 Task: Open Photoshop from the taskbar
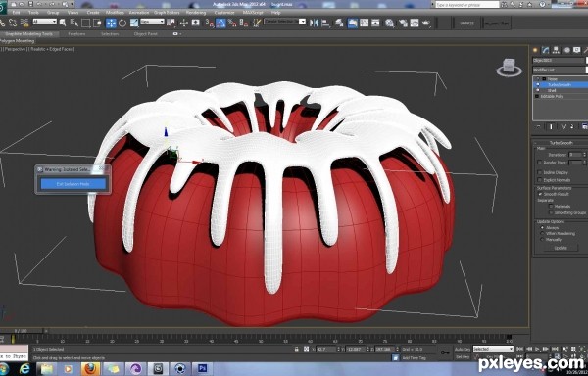(203, 368)
